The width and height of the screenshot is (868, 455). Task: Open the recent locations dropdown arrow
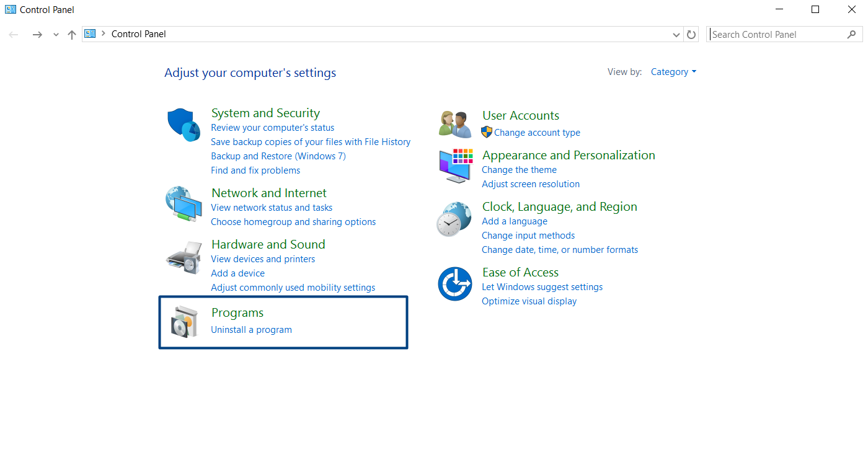56,35
